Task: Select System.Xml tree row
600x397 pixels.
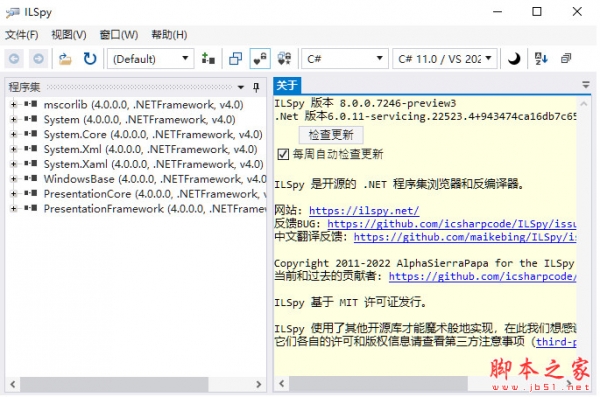Action: click(150, 149)
